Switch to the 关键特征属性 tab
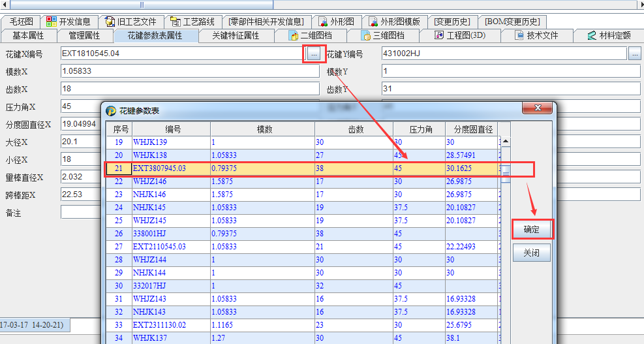This screenshot has height=344, width=644. 236,35
